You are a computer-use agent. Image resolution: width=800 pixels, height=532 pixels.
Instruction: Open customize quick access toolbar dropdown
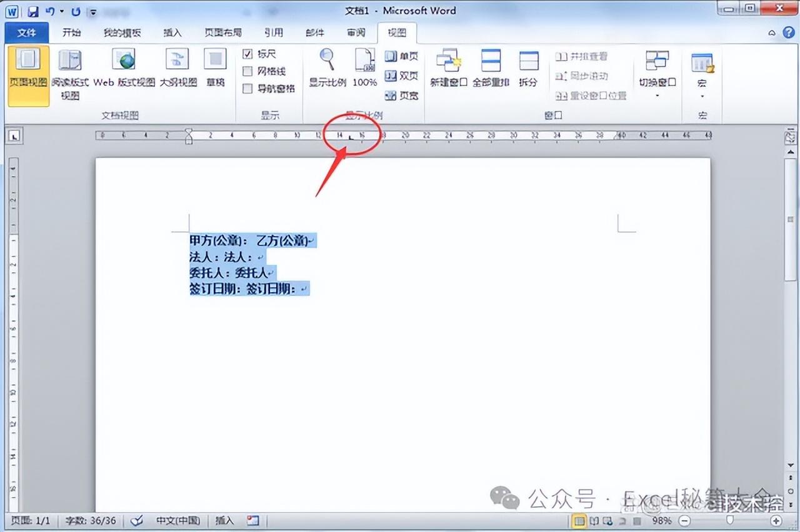tap(93, 11)
